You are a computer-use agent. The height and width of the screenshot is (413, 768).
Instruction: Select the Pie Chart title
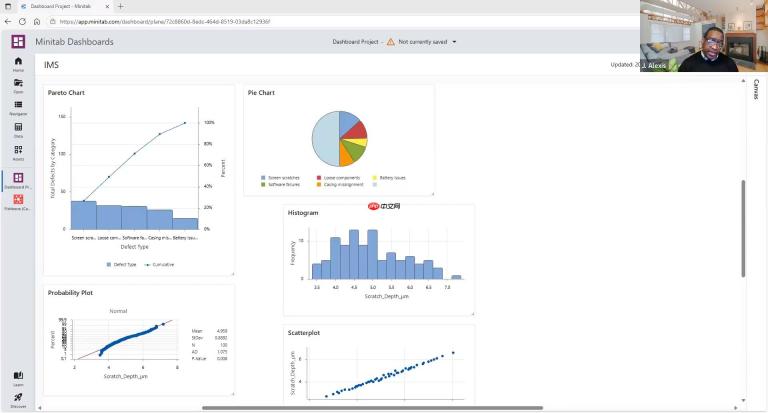click(261, 93)
